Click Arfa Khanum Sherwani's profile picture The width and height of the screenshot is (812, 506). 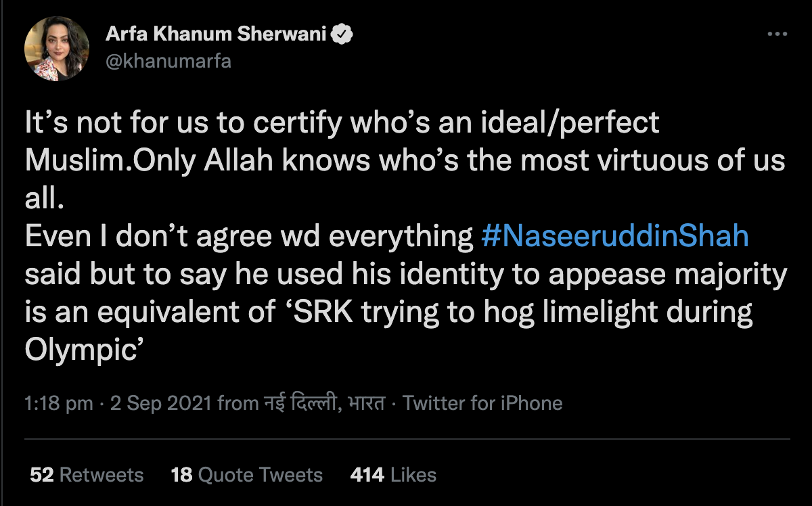coord(57,48)
